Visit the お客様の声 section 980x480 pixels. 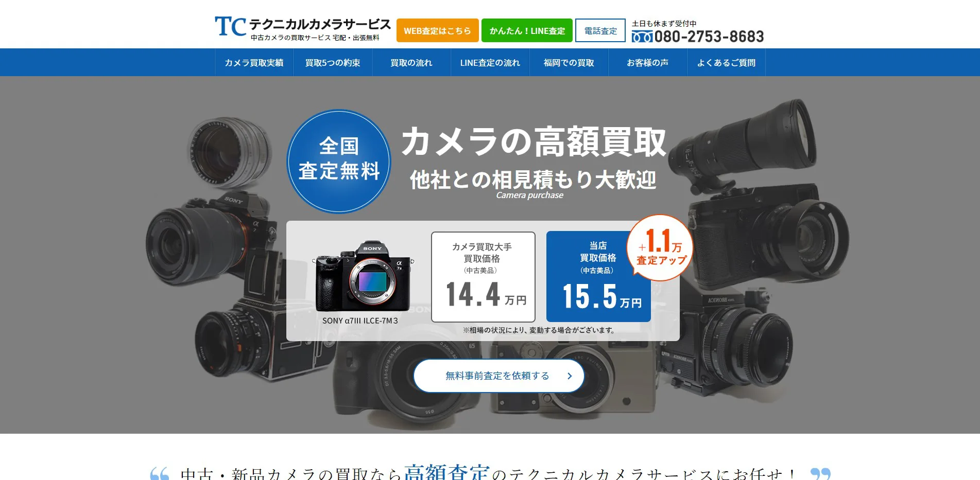point(647,63)
